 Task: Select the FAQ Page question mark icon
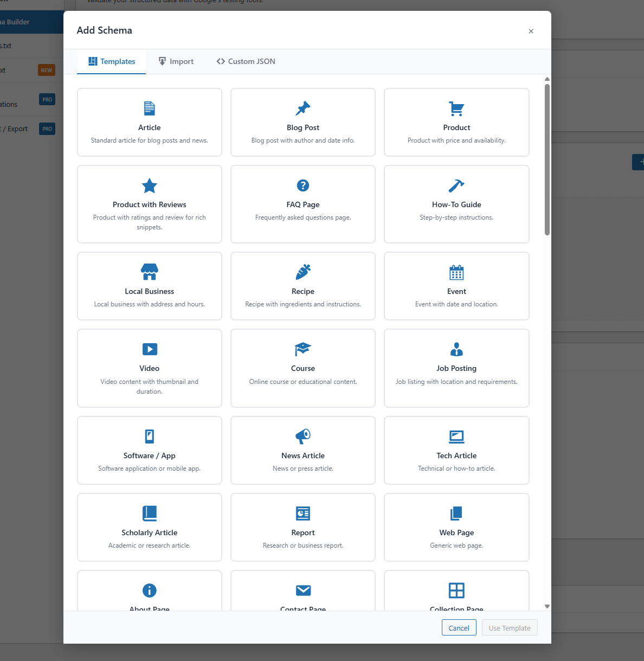pyautogui.click(x=302, y=185)
